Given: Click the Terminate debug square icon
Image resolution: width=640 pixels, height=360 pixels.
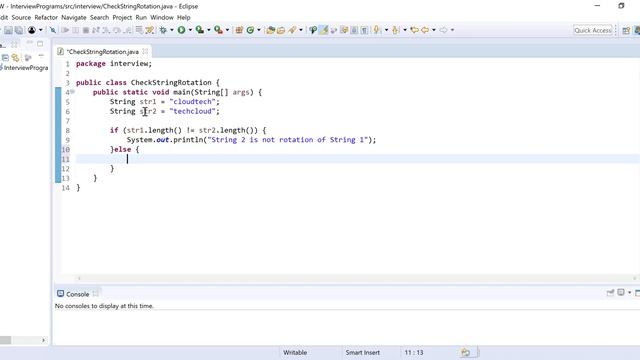Looking at the screenshot, I should 86,30.
